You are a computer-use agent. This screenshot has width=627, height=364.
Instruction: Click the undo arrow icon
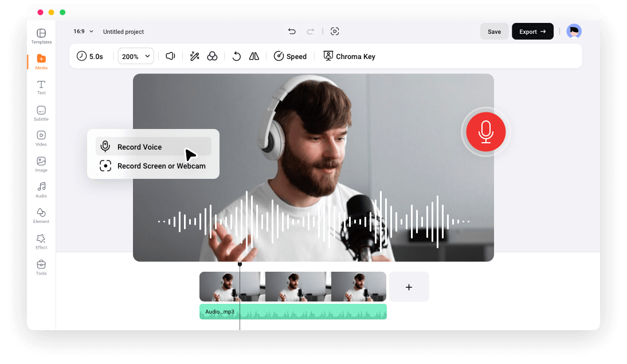point(292,31)
